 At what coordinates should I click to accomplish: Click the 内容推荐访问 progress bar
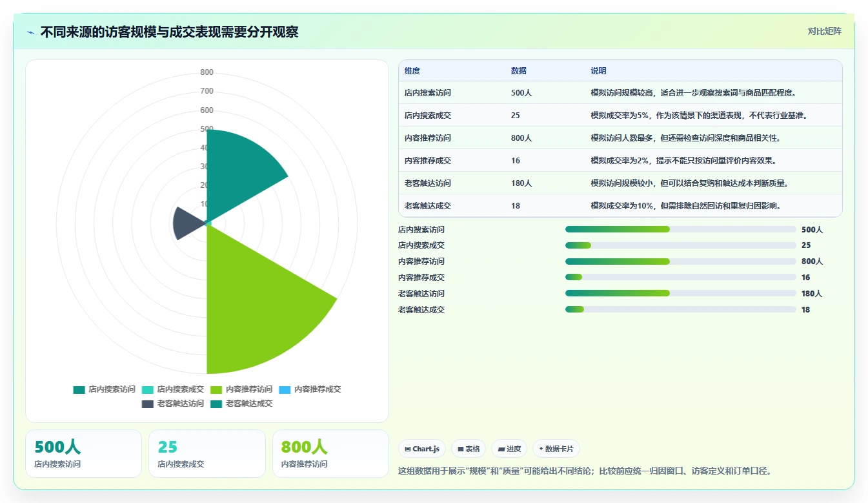point(680,262)
